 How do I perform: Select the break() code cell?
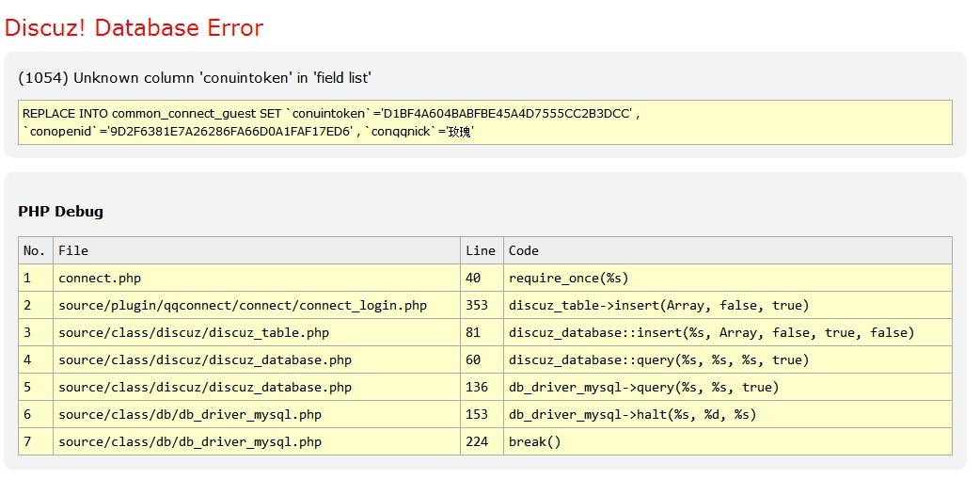(728, 442)
